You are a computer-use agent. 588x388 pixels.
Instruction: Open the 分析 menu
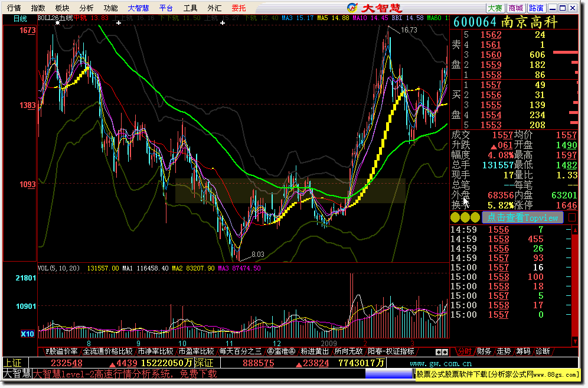coord(87,8)
